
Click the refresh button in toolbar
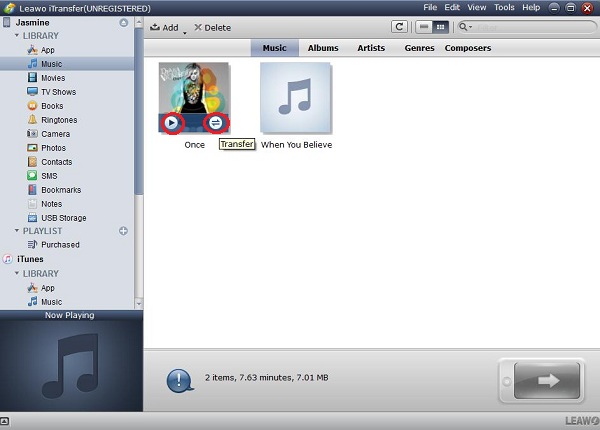tap(399, 27)
